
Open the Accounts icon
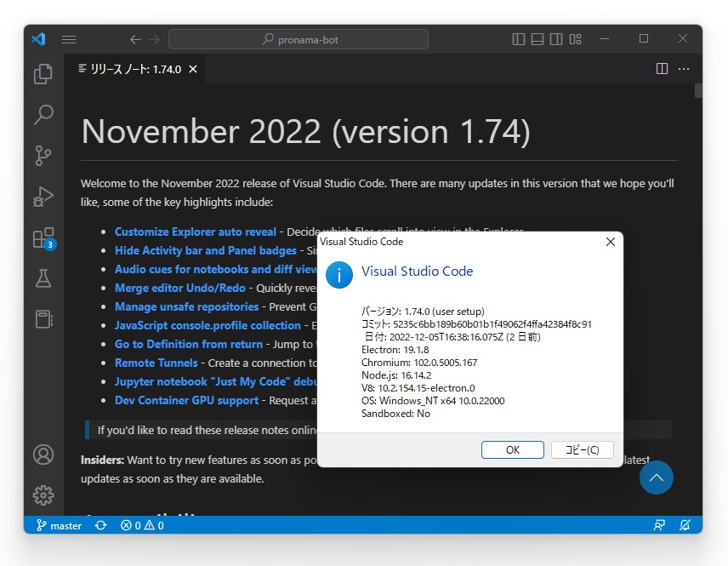pos(43,455)
